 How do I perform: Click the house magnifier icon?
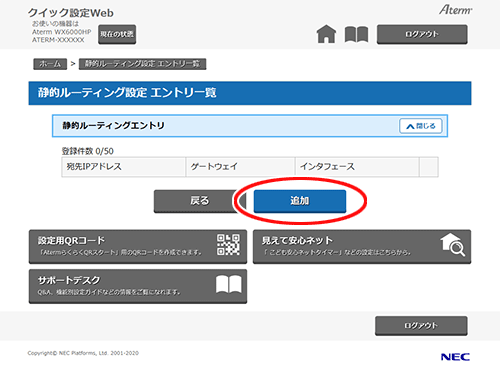coord(453,245)
